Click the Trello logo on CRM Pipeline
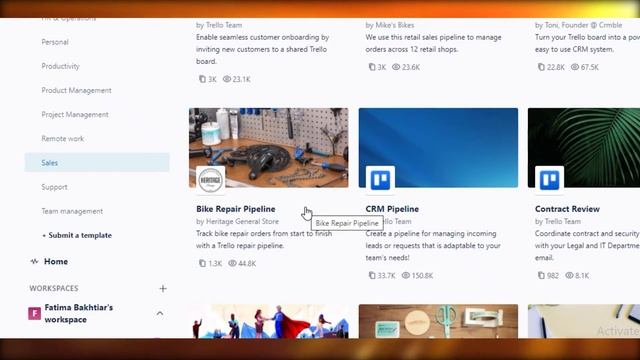 click(380, 180)
